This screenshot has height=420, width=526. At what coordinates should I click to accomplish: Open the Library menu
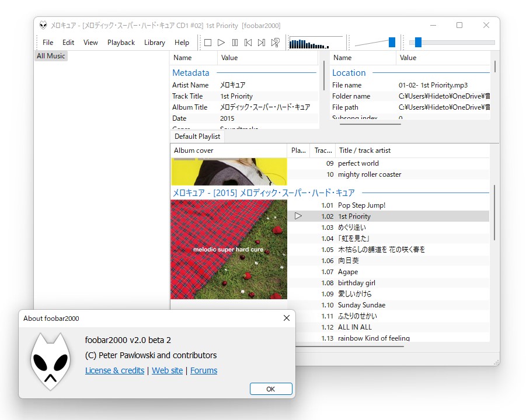[154, 42]
